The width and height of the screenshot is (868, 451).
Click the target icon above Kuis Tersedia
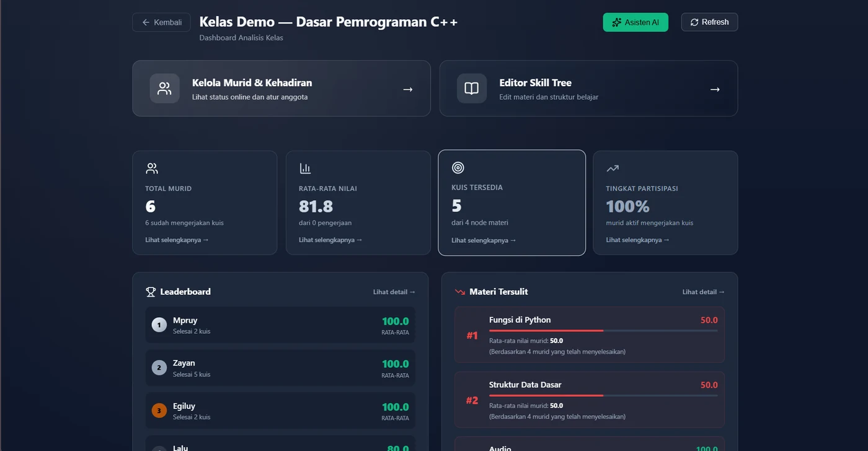click(x=458, y=167)
